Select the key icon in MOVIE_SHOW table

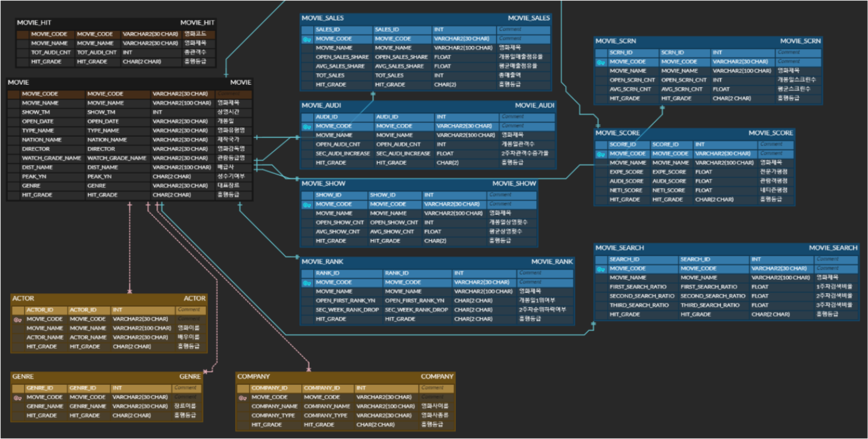[x=307, y=205]
